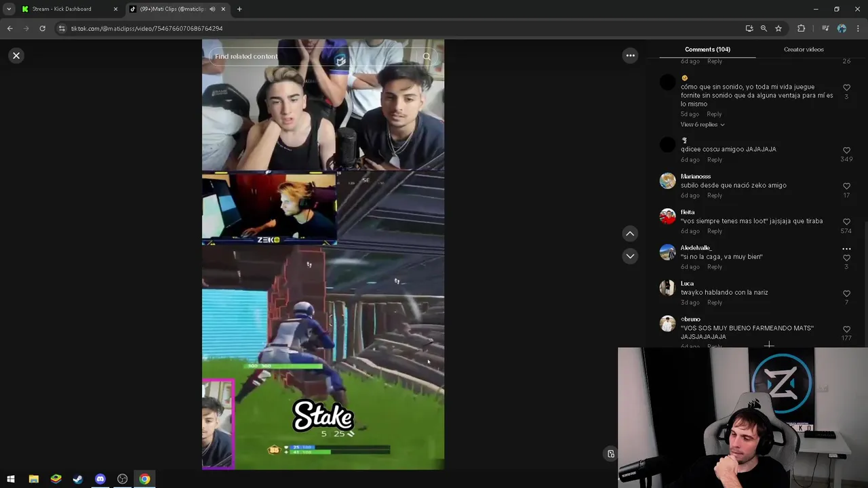Like fleita's comment
Screen dimensions: 868x488
click(x=846, y=222)
